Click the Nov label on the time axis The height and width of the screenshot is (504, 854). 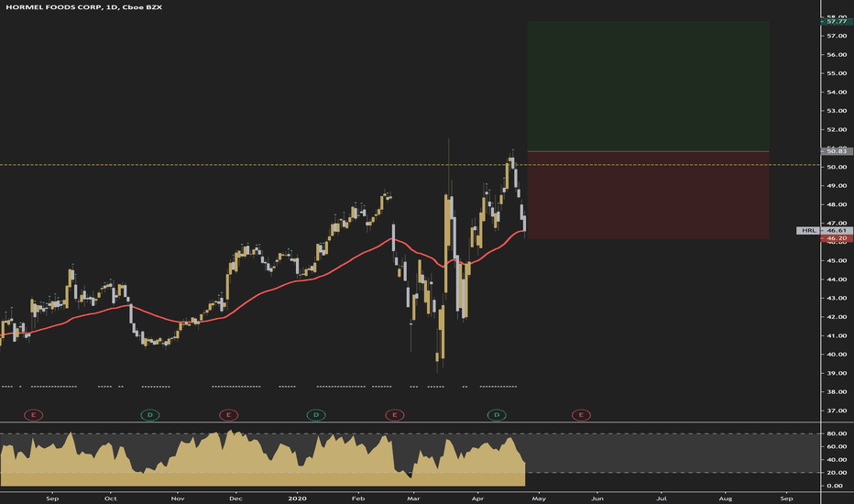point(178,499)
